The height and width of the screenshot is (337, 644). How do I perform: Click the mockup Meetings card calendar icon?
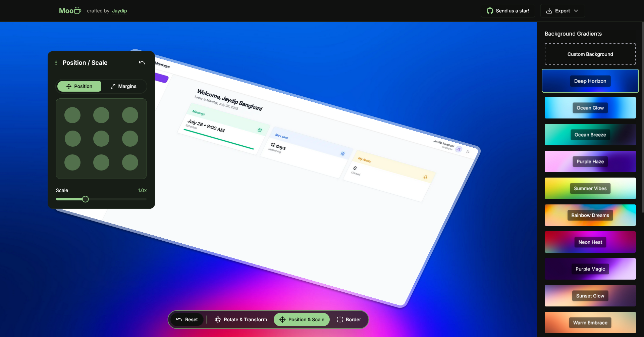[260, 130]
